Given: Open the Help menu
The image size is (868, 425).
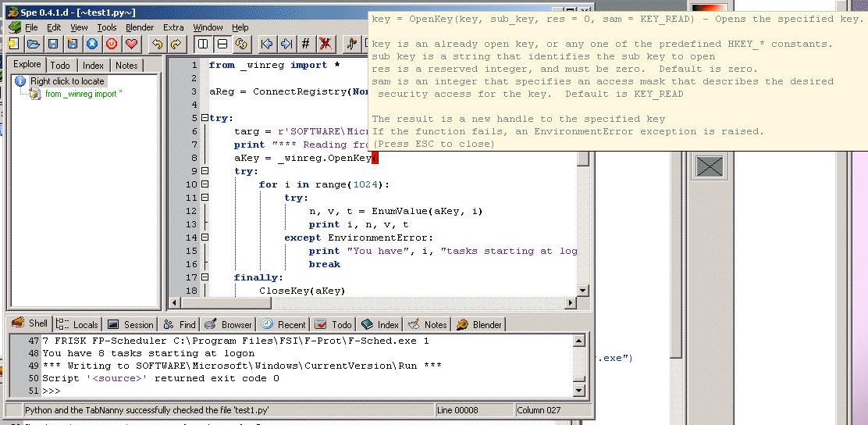Looking at the screenshot, I should pyautogui.click(x=240, y=27).
